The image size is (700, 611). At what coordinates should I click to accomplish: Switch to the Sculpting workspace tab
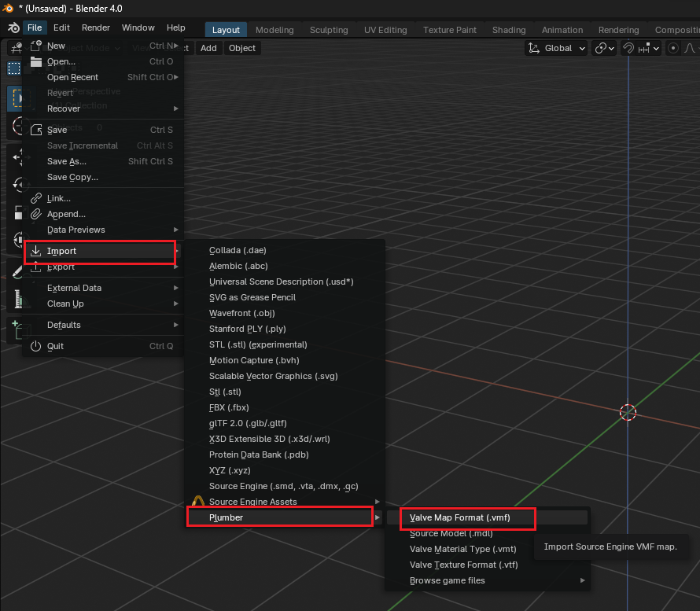pyautogui.click(x=329, y=30)
